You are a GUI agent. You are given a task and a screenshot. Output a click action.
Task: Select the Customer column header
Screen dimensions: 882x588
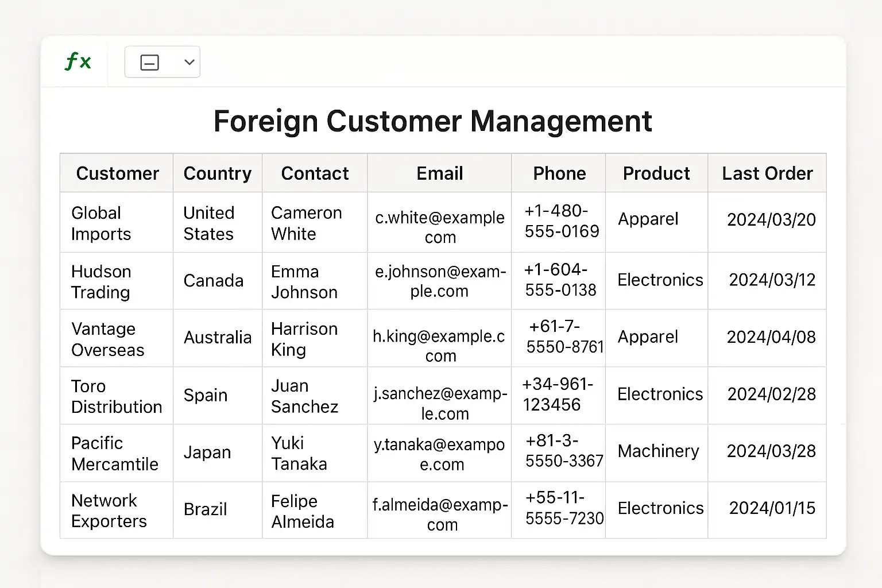(x=117, y=173)
